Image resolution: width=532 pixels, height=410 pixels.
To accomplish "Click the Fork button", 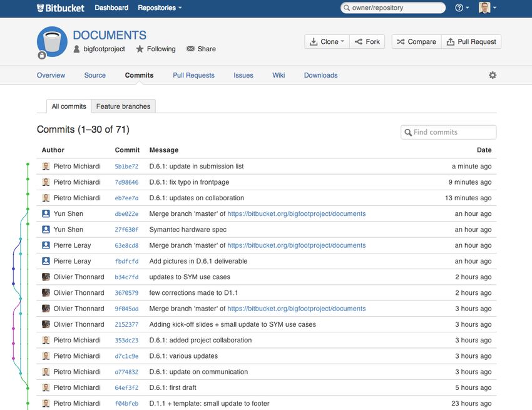I will pyautogui.click(x=367, y=42).
